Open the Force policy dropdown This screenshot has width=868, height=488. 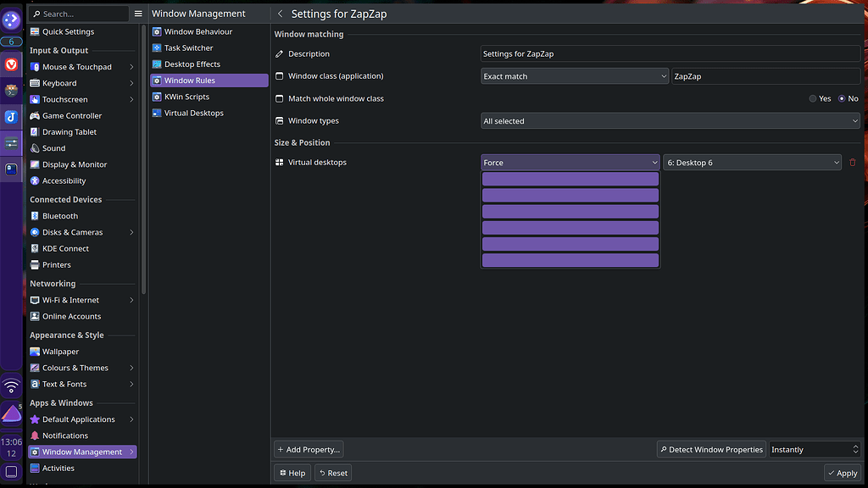coord(570,163)
